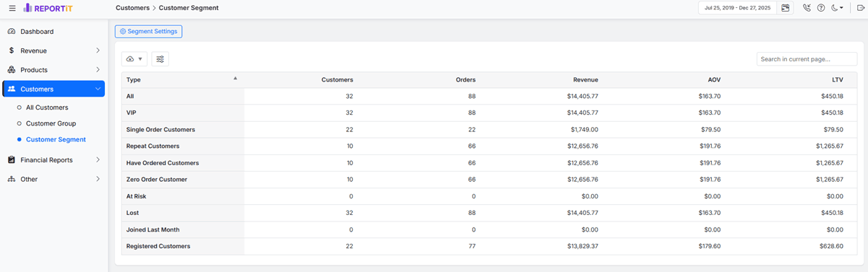Open the help question mark icon
This screenshot has width=868, height=272.
click(821, 8)
